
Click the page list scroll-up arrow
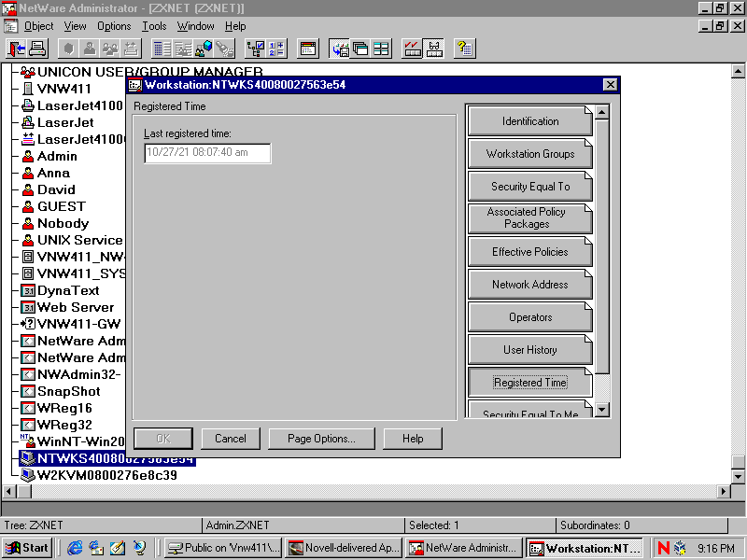click(x=602, y=112)
